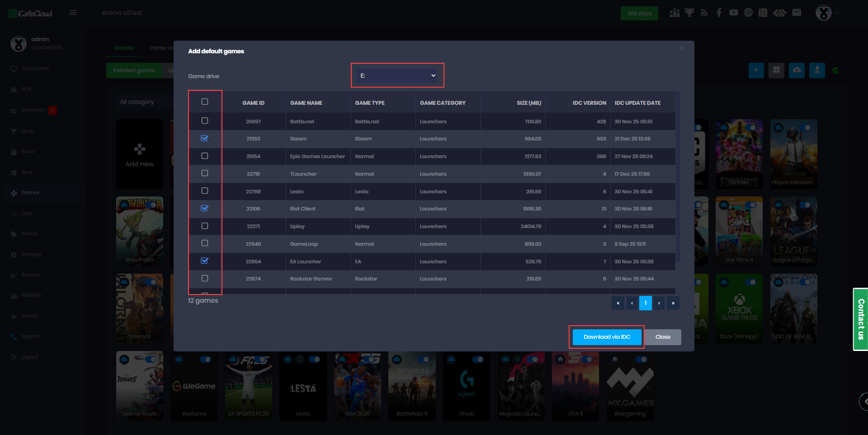Uncheck the EA Launcher row checkbox
This screenshot has width=868, height=435.
point(205,261)
